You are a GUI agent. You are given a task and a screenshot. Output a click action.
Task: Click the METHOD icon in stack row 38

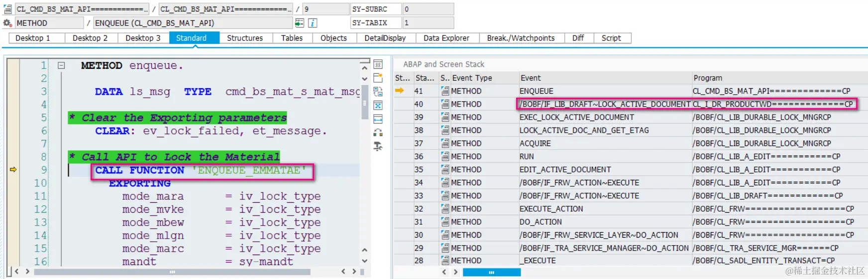tap(445, 130)
